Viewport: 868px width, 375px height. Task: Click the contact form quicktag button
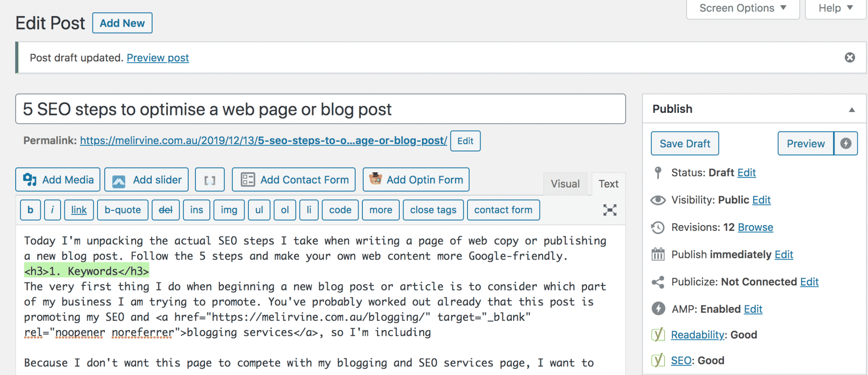pos(503,210)
